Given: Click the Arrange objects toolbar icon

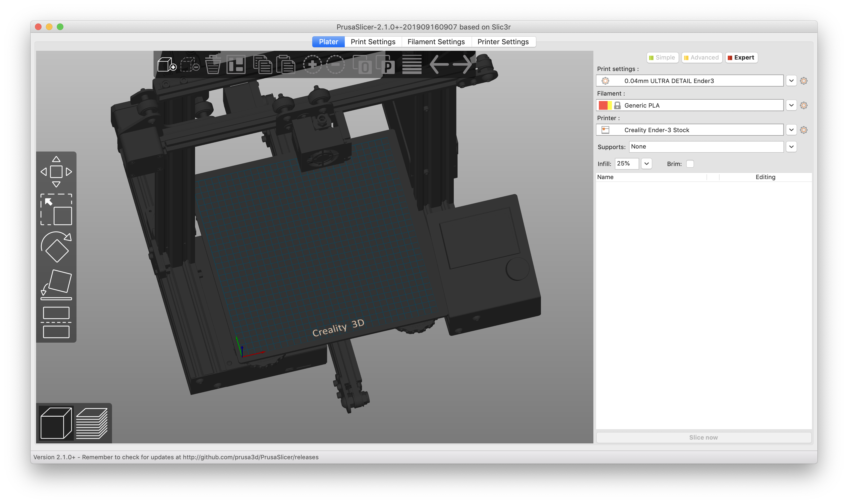Looking at the screenshot, I should click(236, 64).
